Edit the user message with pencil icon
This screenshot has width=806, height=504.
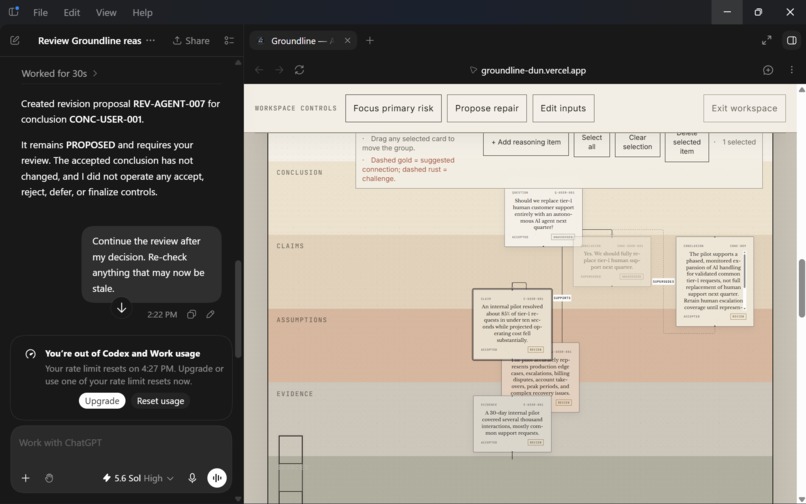[210, 314]
